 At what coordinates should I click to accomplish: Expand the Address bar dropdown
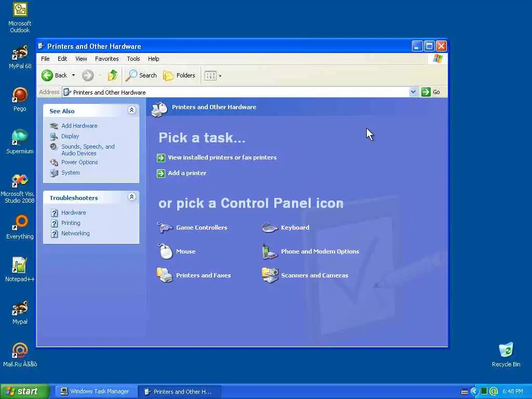tap(413, 92)
